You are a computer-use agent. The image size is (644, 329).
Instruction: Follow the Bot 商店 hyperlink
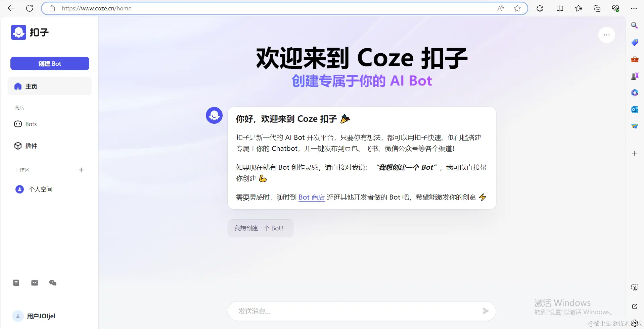pyautogui.click(x=312, y=197)
